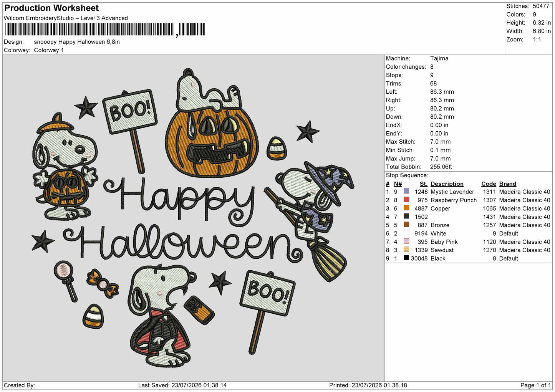555x392 pixels.
Task: Click the Black color swatch in row 9
Action: point(406,258)
